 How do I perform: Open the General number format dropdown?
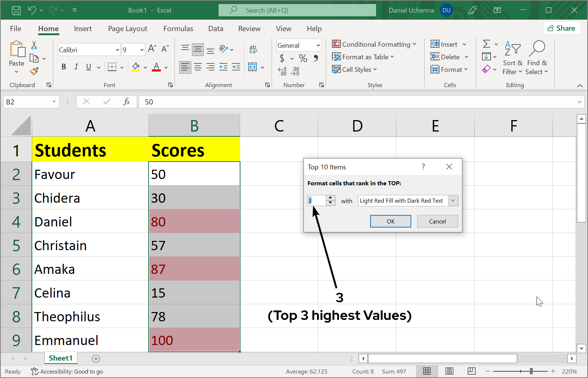[318, 45]
